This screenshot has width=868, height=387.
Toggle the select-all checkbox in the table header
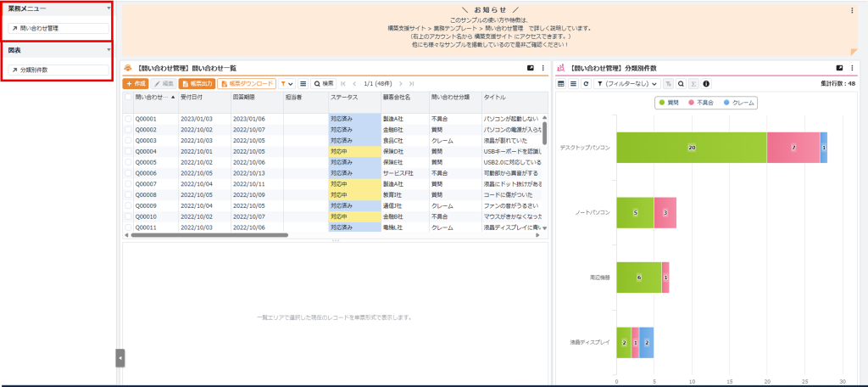pyautogui.click(x=129, y=98)
